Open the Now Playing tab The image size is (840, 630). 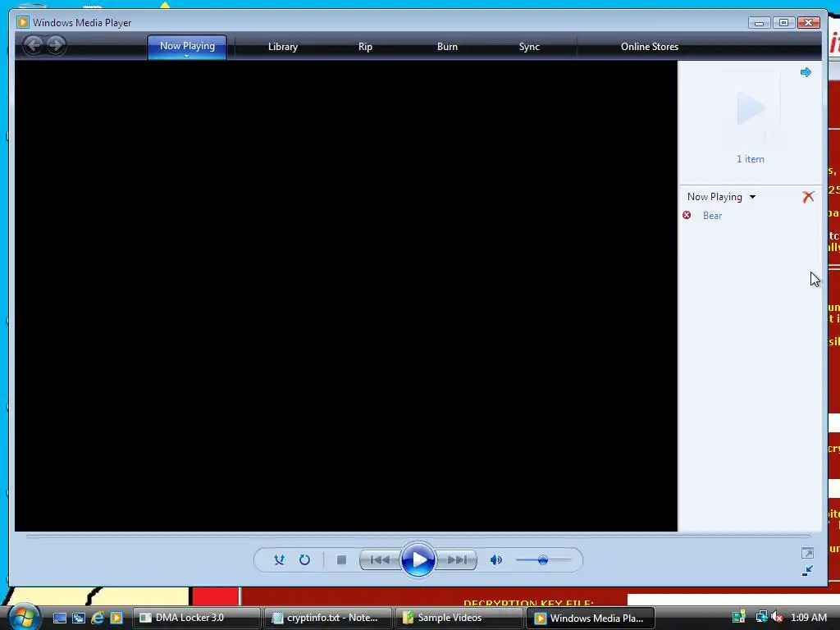pos(187,46)
